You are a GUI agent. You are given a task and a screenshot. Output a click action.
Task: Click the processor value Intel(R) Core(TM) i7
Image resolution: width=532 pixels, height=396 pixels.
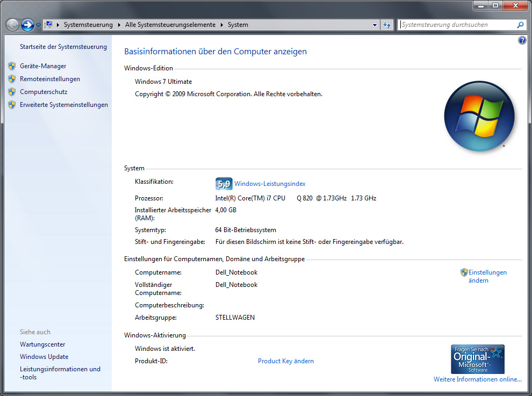(296, 198)
